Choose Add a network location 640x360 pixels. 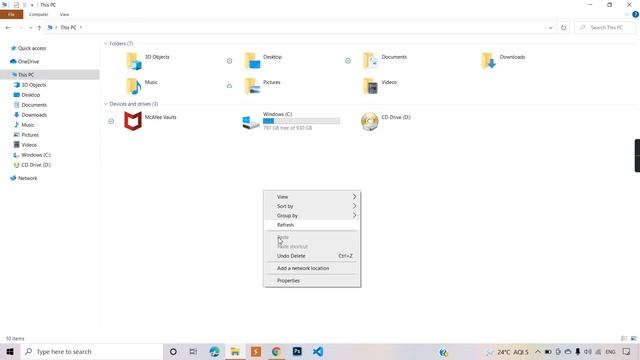(312, 268)
